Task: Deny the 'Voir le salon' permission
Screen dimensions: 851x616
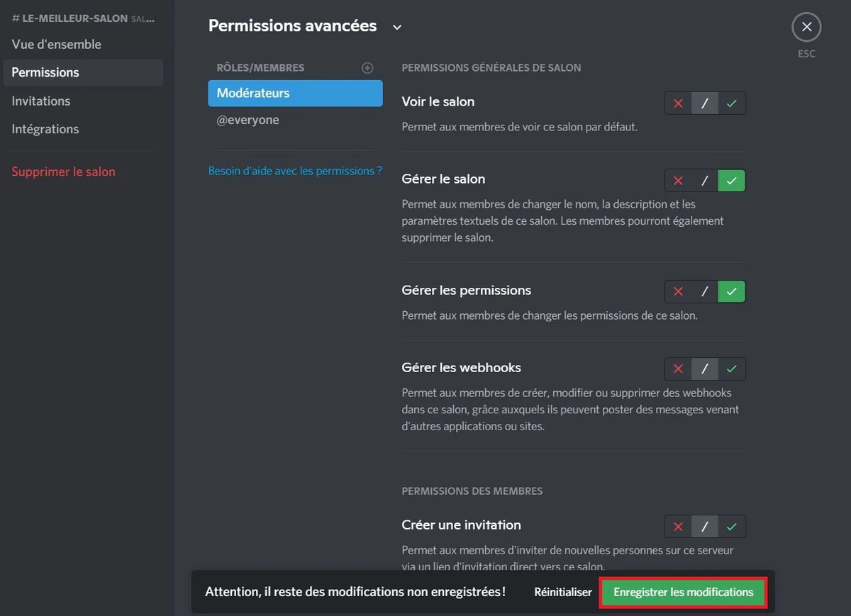Action: [x=678, y=103]
